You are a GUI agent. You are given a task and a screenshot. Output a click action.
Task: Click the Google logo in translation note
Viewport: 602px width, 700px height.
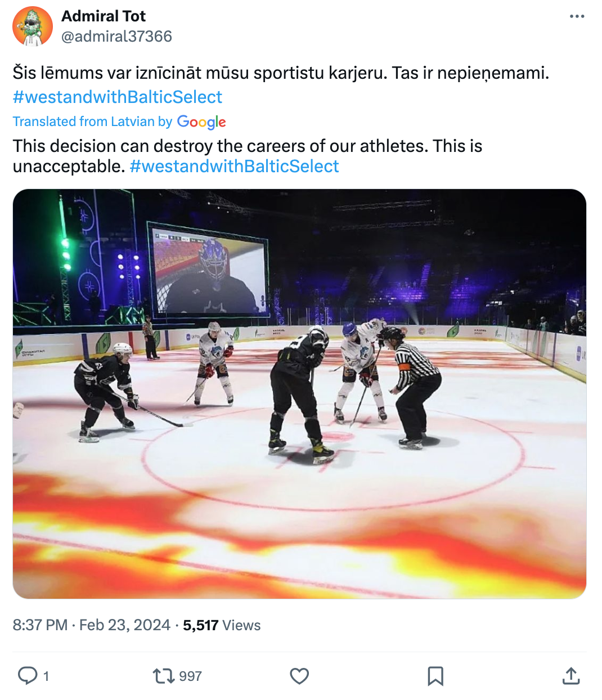click(201, 122)
